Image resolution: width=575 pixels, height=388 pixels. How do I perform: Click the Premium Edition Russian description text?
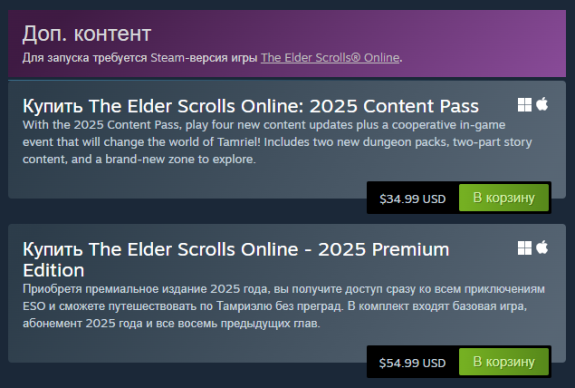pos(283,306)
